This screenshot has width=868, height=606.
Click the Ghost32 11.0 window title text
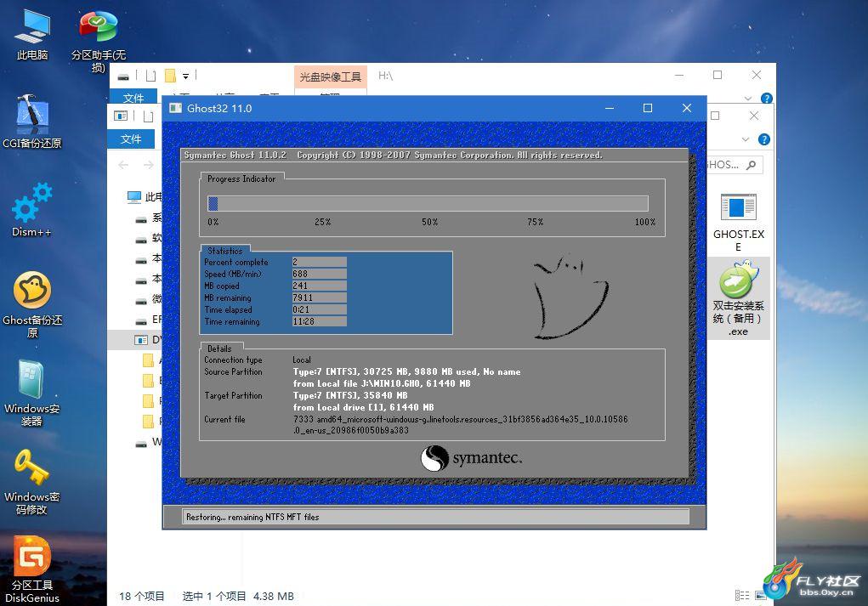(219, 109)
